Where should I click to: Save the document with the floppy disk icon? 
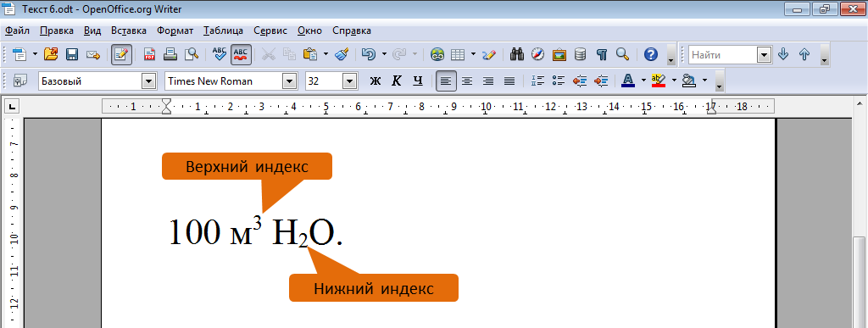72,54
